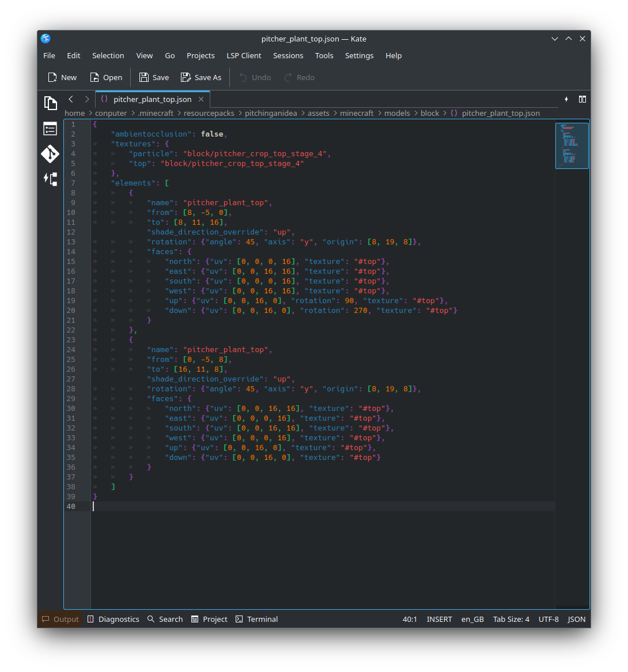The height and width of the screenshot is (672, 628).
Task: Click the Save toolbar button
Action: click(154, 78)
